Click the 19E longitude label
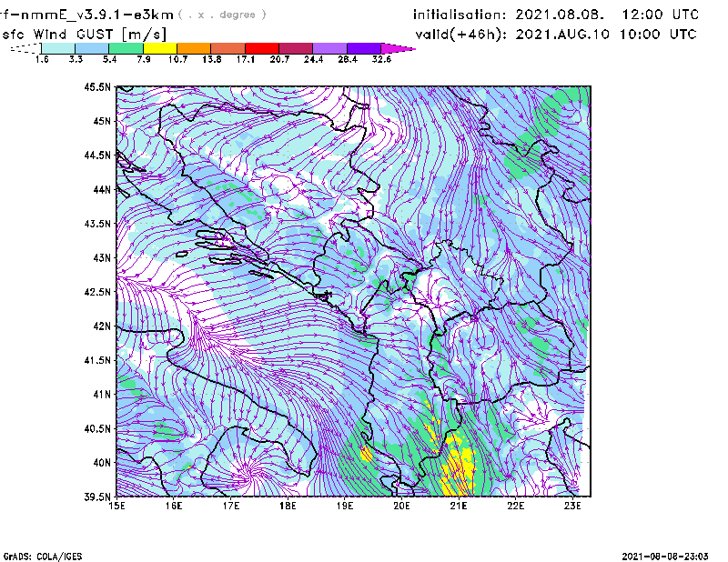 [x=345, y=506]
